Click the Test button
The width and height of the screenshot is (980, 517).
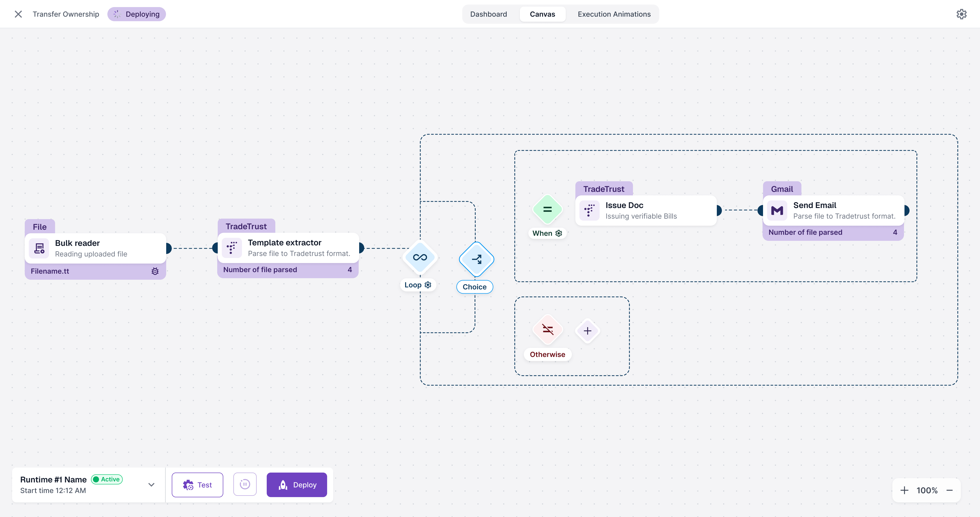[x=198, y=485]
